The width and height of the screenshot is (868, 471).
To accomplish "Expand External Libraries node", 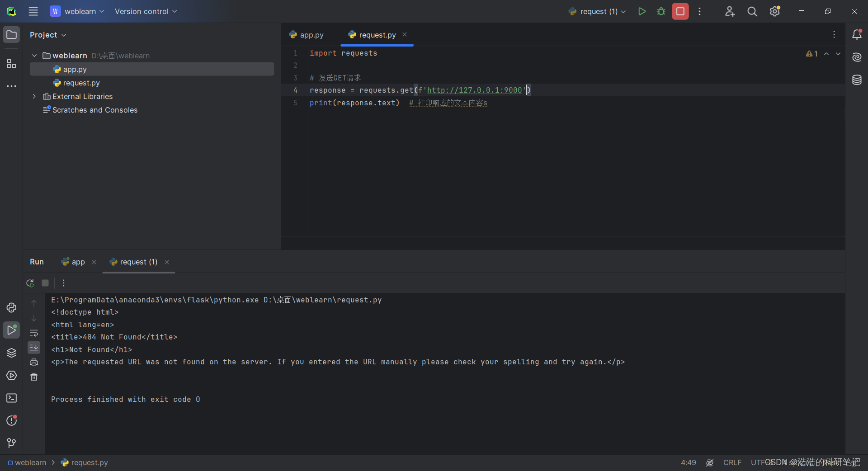I will [34, 96].
